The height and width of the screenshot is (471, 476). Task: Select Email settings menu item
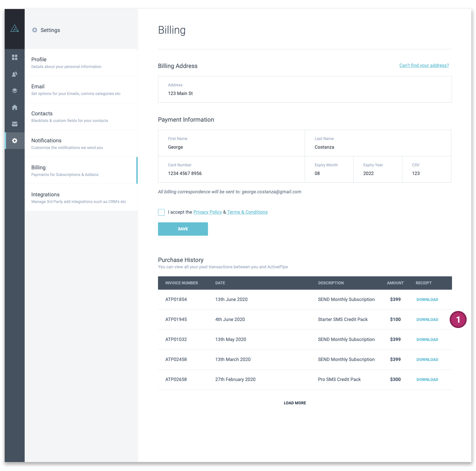coord(81,89)
